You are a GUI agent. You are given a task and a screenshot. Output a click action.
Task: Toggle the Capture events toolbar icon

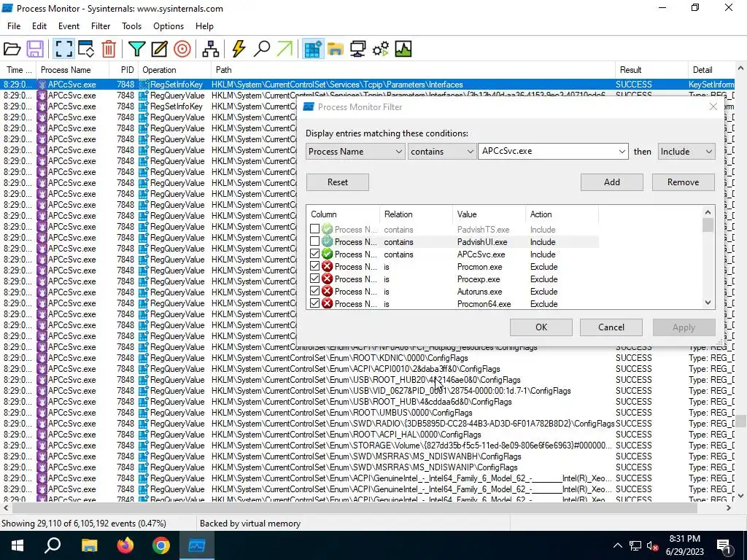[63, 49]
